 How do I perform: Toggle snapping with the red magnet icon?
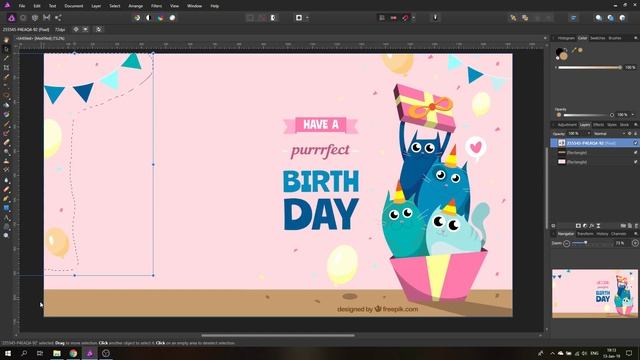[405, 18]
